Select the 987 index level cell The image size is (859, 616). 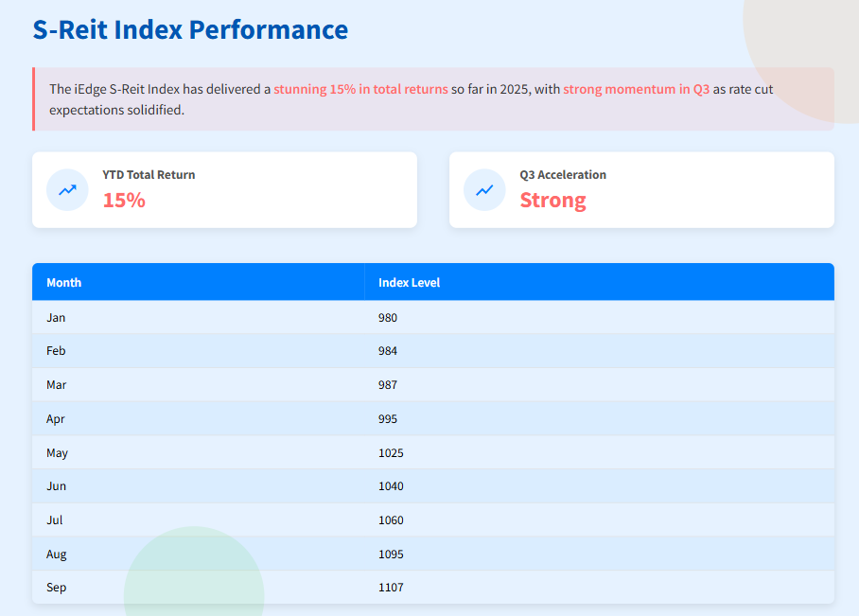600,385
